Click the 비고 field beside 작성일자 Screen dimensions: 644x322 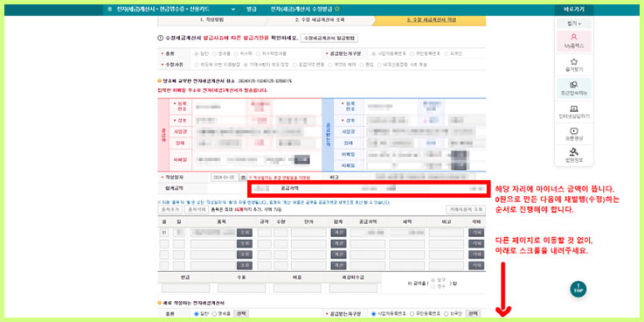425,177
